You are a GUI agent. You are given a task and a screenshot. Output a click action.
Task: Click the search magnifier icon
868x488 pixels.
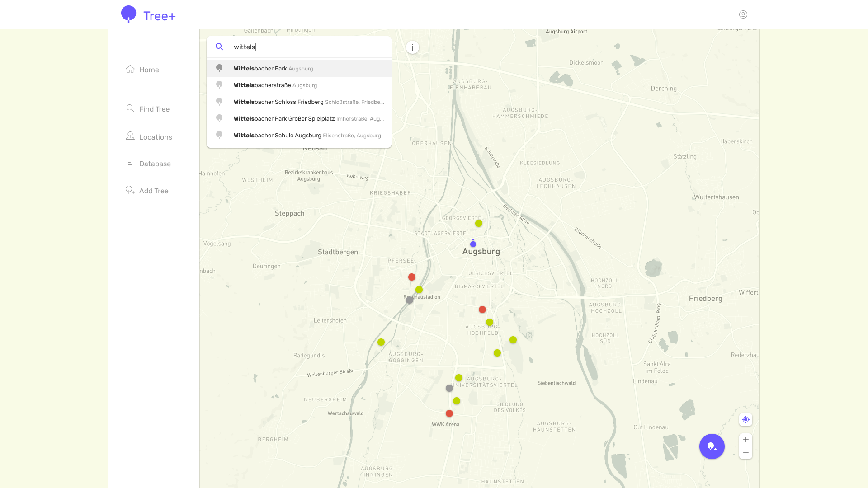click(x=219, y=47)
